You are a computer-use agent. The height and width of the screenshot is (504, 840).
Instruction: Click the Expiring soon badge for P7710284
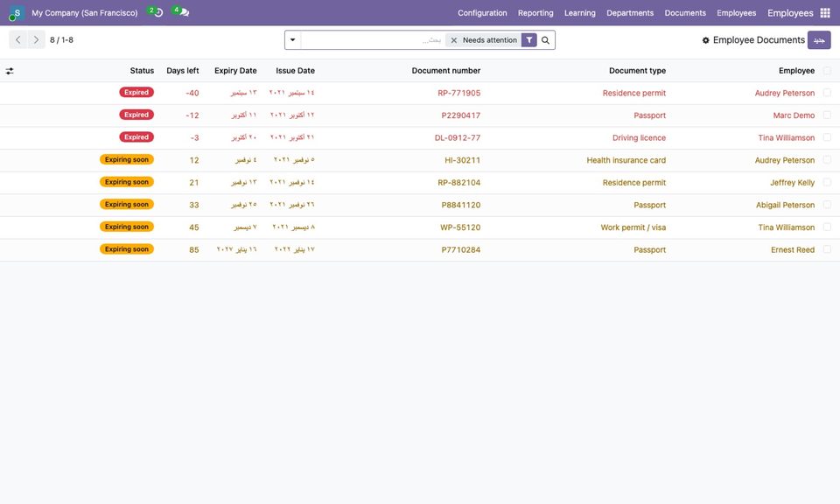pos(127,249)
